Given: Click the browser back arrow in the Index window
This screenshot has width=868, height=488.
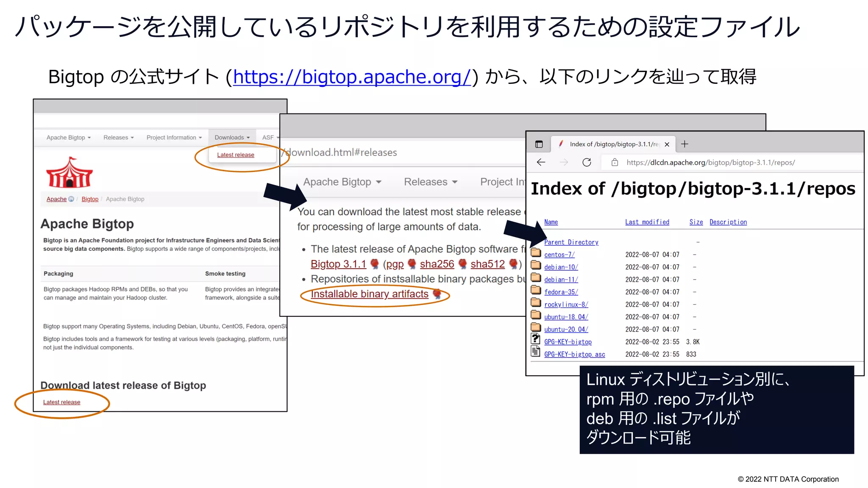Looking at the screenshot, I should (x=541, y=162).
